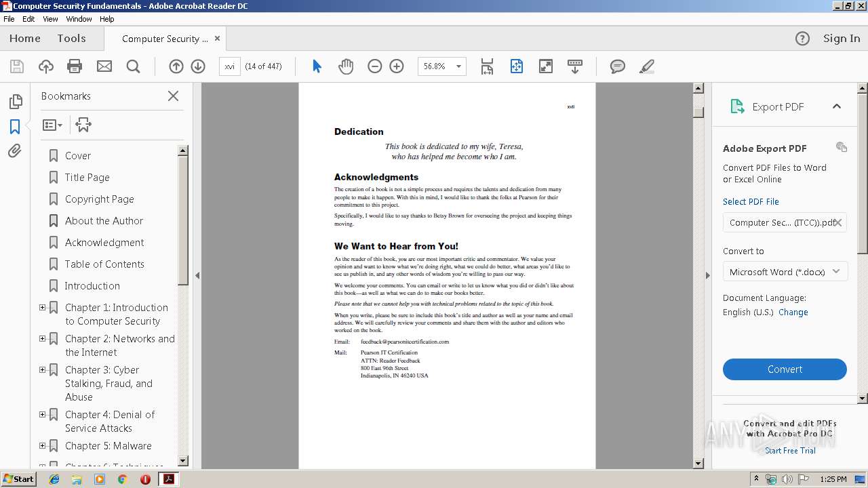Open the bookmark options dropdown menu
This screenshot has height=488, width=868.
[52, 125]
